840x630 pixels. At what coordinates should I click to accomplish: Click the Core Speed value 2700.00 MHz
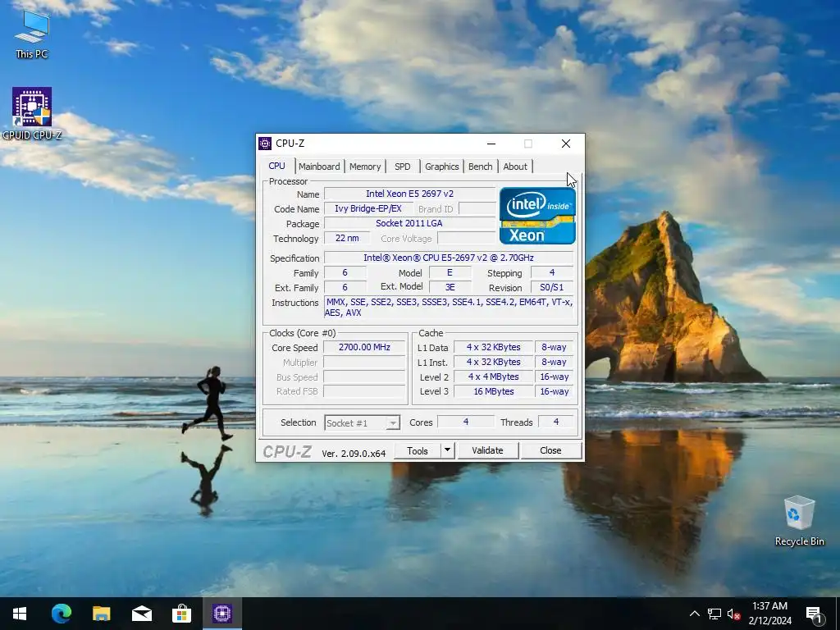click(364, 348)
